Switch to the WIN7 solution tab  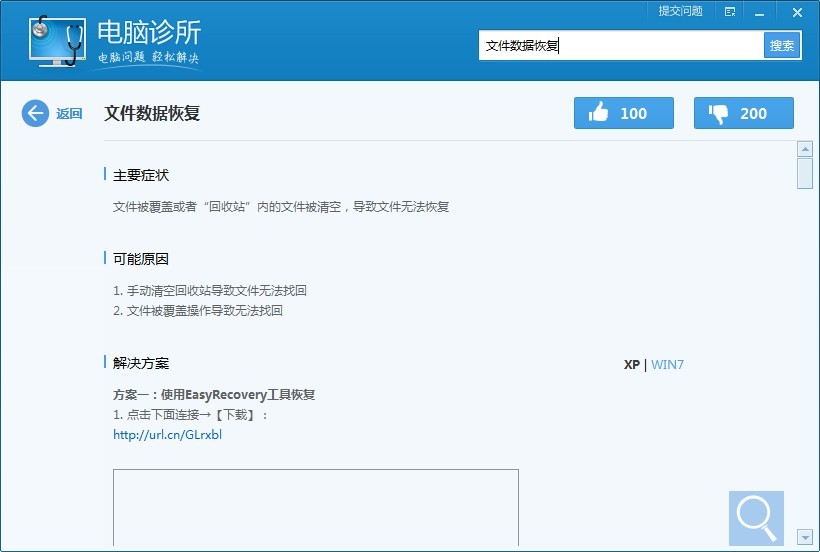click(667, 364)
